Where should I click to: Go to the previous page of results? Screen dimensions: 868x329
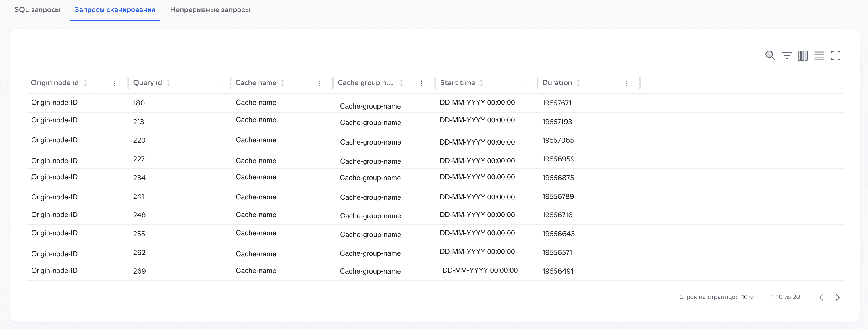coord(821,297)
